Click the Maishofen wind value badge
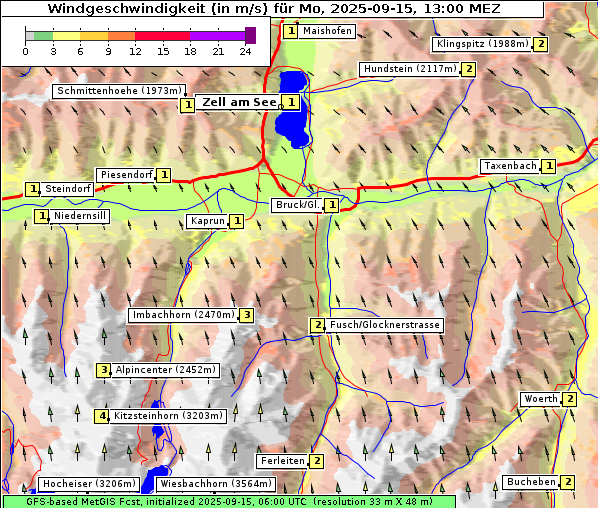 [x=291, y=31]
